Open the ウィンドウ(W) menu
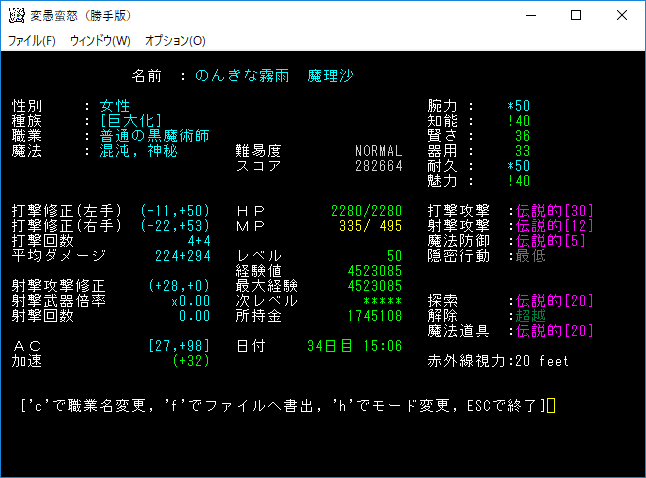646x478 pixels. pos(100,41)
